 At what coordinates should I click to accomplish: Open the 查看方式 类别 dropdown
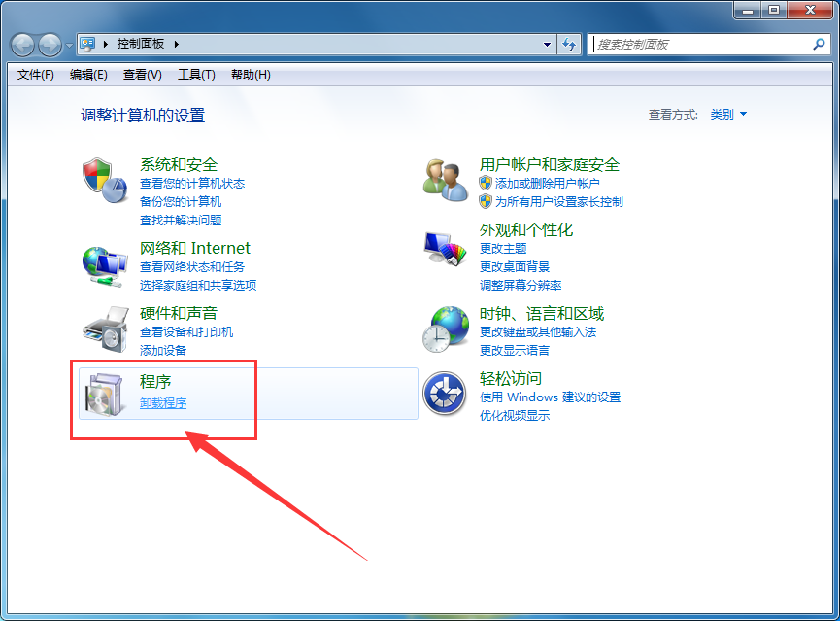pos(728,114)
